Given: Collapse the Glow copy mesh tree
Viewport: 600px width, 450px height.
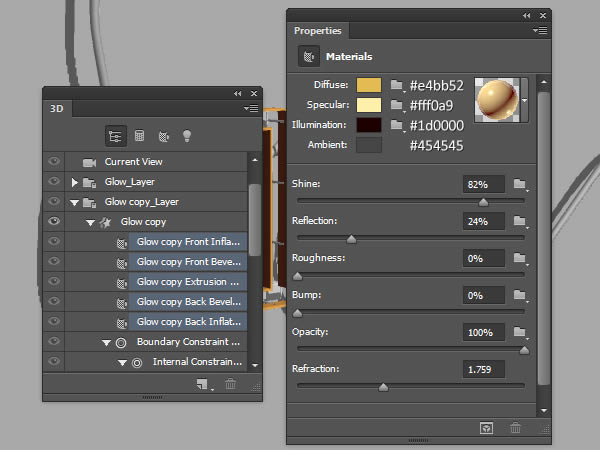Looking at the screenshot, I should (90, 223).
